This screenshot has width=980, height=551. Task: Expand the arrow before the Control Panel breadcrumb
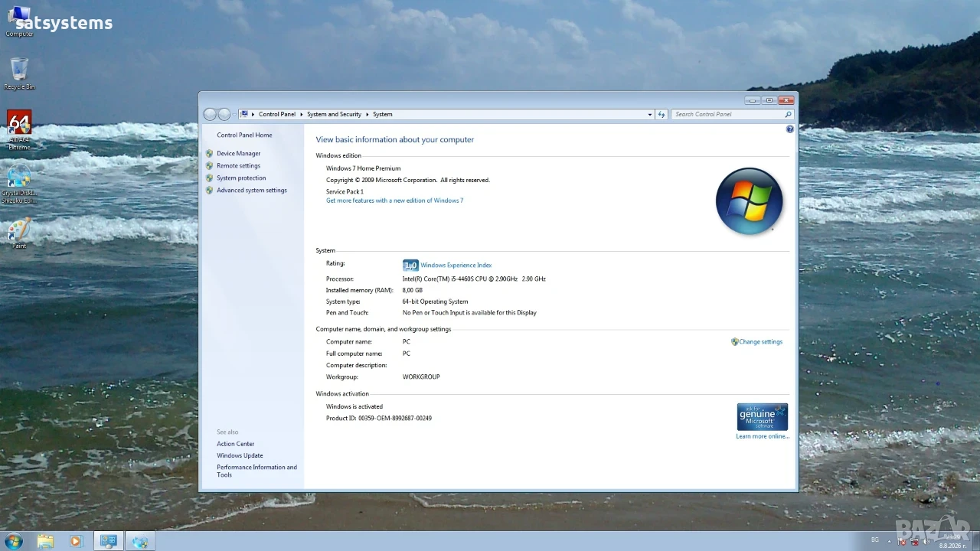pos(253,114)
